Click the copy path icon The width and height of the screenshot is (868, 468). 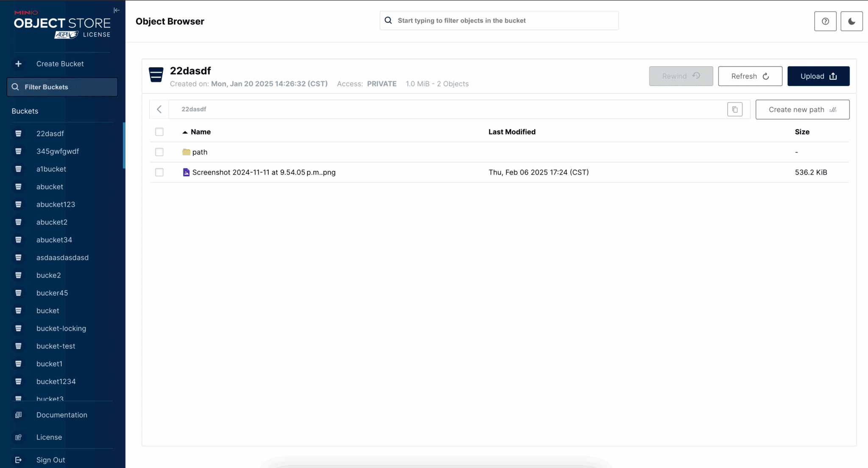tap(735, 109)
